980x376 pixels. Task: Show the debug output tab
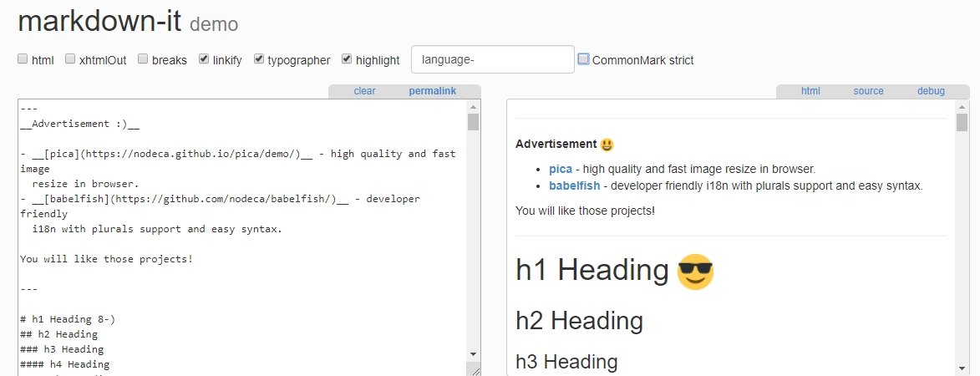[931, 91]
